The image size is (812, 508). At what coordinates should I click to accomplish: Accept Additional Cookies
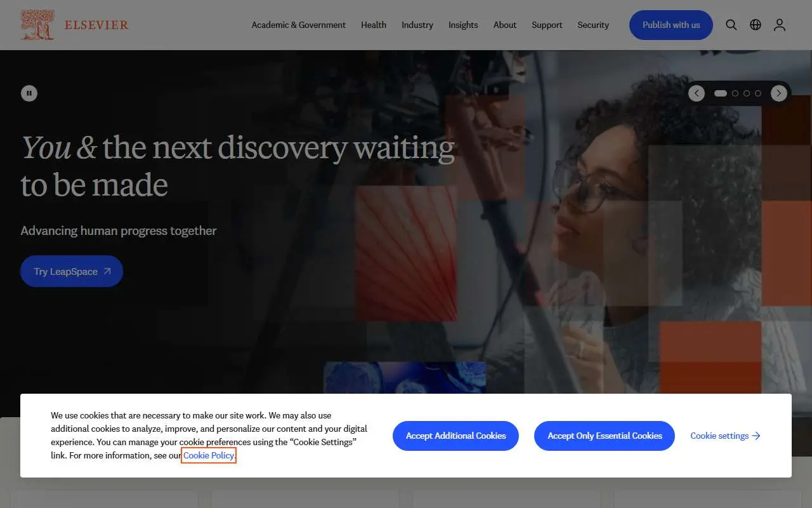(455, 436)
